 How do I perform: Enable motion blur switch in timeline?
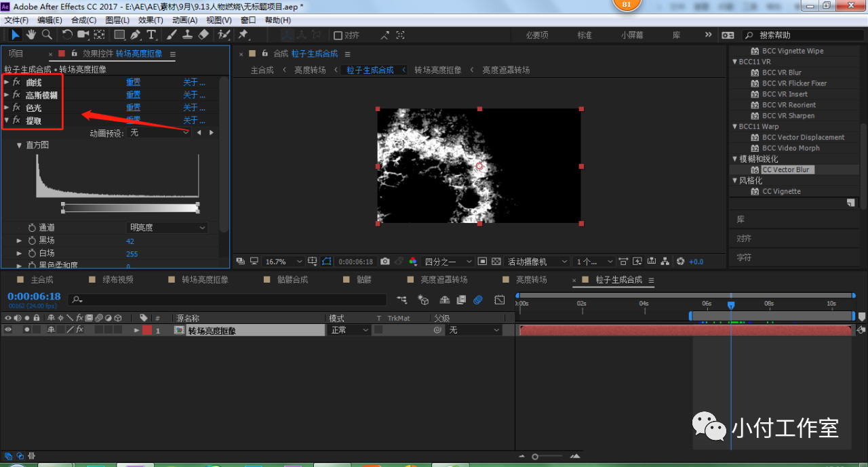click(477, 300)
